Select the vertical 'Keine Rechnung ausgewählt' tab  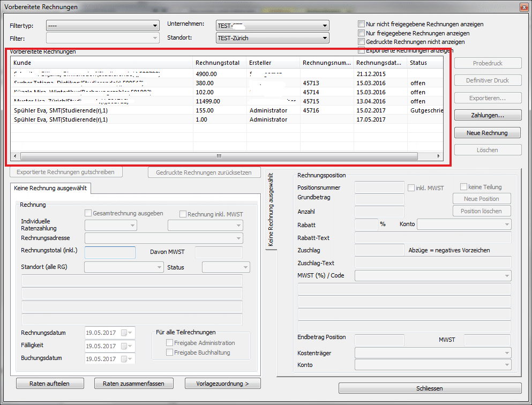click(x=271, y=210)
